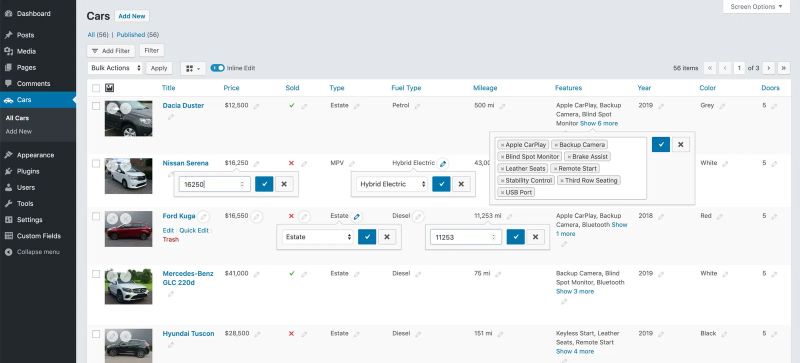Click the image column header icon
This screenshot has width=800, height=363.
tap(109, 88)
